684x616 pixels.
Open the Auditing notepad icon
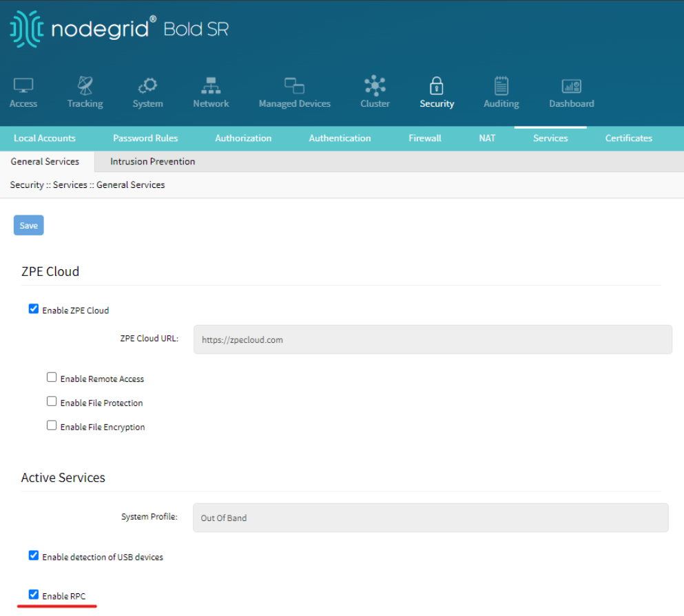pyautogui.click(x=501, y=85)
